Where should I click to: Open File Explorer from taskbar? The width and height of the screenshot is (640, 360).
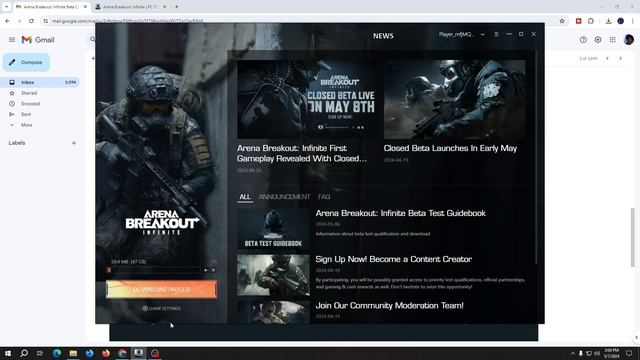click(x=73, y=353)
